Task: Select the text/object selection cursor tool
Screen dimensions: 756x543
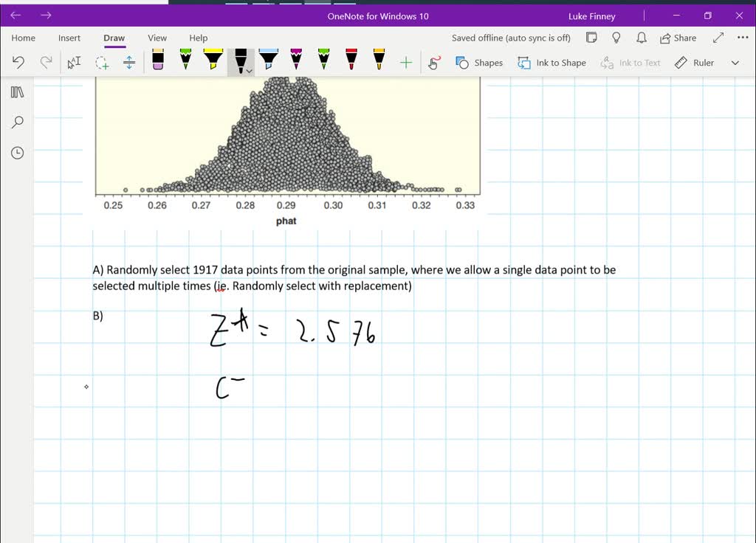Action: [x=74, y=63]
